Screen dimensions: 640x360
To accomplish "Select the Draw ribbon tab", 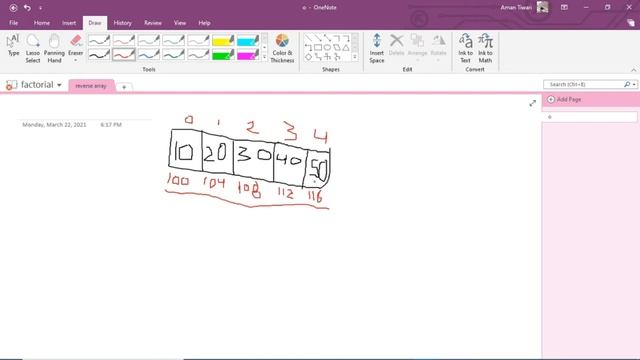I will click(95, 23).
